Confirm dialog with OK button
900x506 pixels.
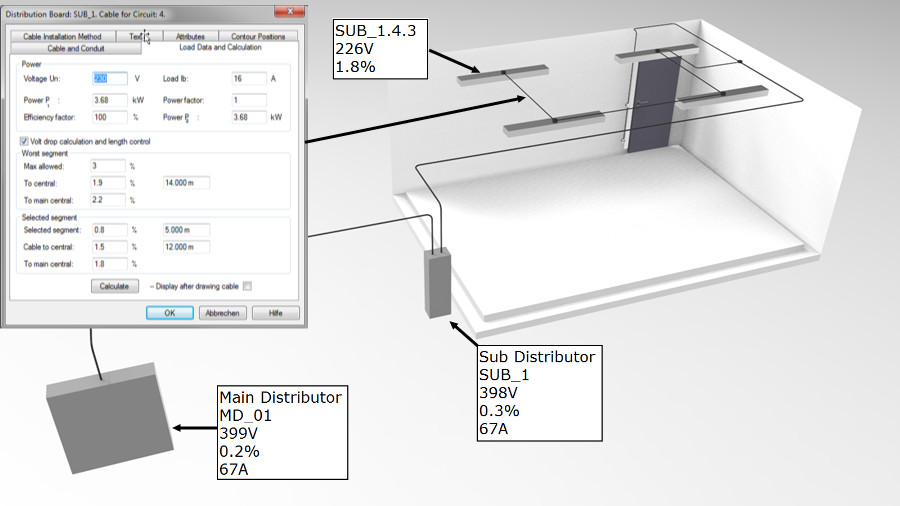[170, 313]
